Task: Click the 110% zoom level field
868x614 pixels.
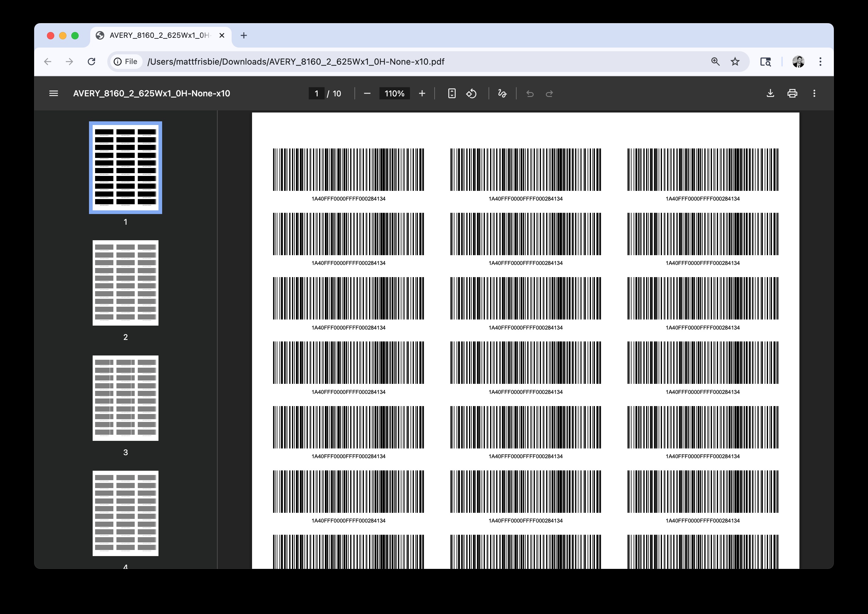Action: point(394,93)
